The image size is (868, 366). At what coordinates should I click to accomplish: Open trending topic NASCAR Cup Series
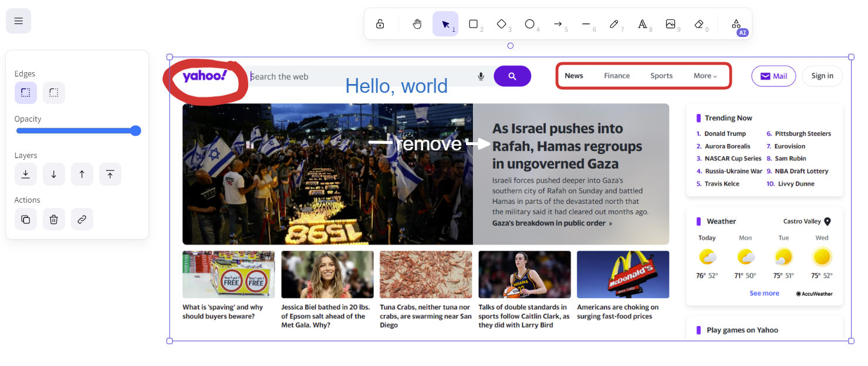pyautogui.click(x=733, y=159)
